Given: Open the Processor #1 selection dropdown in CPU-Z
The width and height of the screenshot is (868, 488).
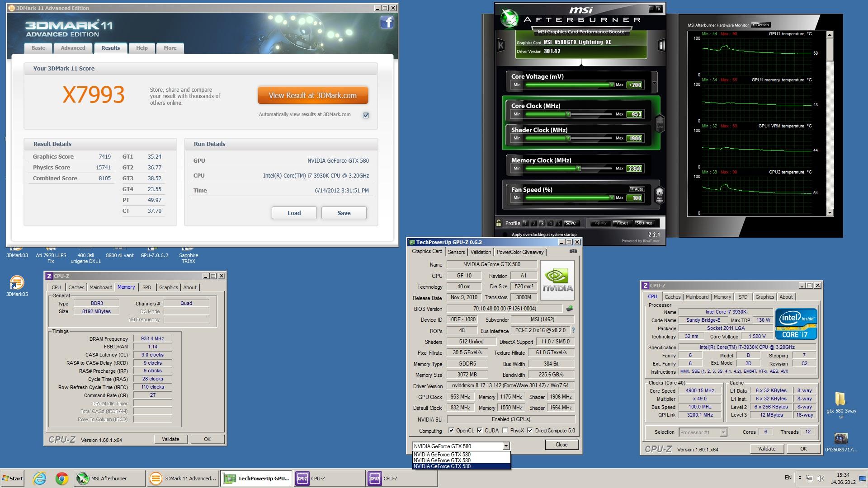Looking at the screenshot, I should click(x=723, y=432).
